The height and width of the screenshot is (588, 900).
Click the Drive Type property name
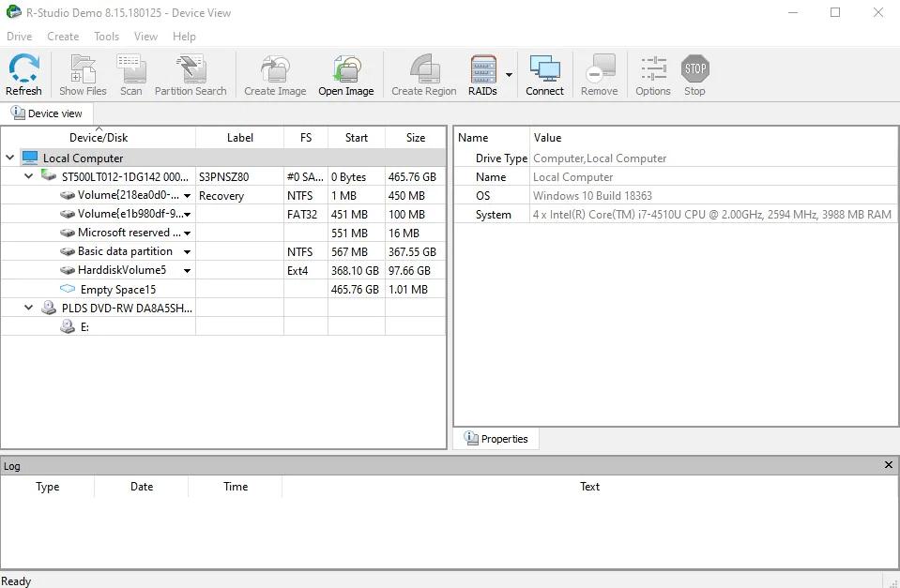[501, 158]
